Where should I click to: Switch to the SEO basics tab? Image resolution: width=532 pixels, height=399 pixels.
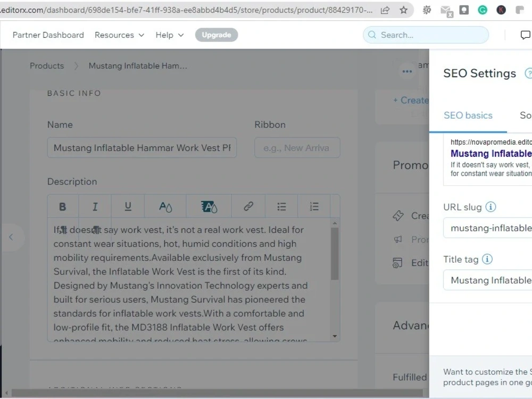[x=468, y=115]
